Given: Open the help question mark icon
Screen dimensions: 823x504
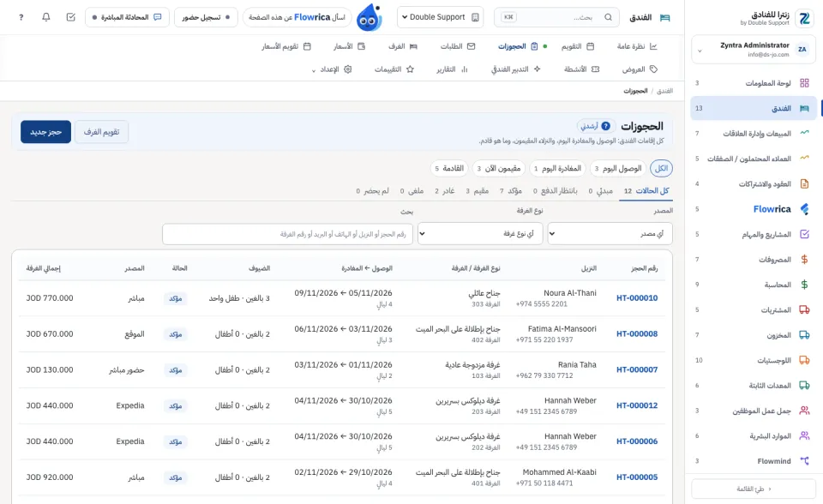Looking at the screenshot, I should click(21, 17).
